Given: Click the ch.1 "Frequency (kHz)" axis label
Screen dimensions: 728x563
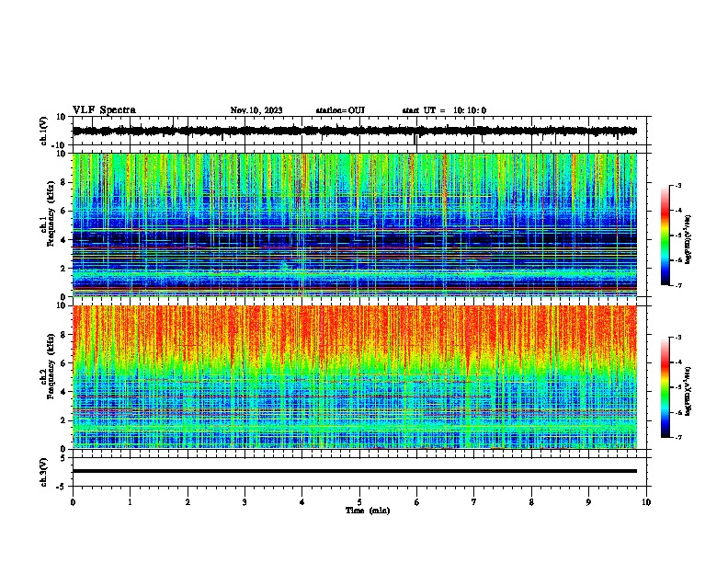Looking at the screenshot, I should coord(51,213).
